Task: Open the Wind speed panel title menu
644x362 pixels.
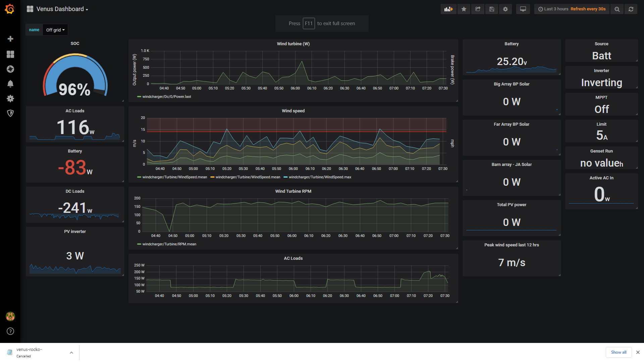Action: tap(293, 111)
